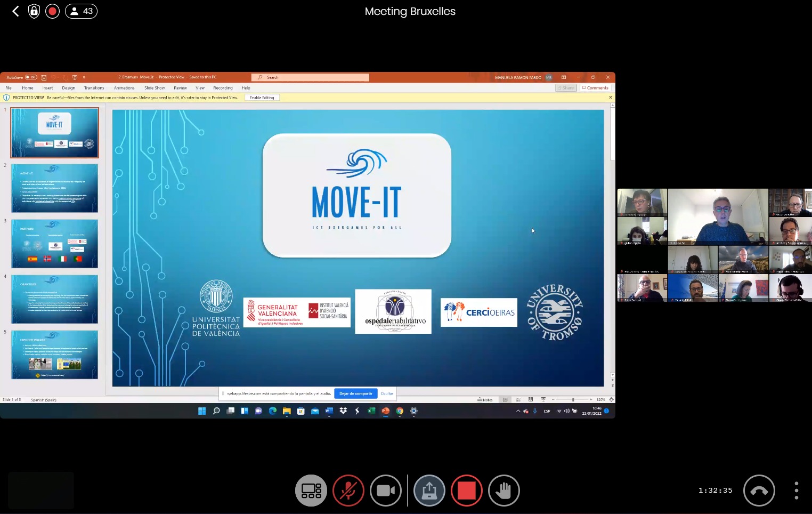Viewport: 812px width, 514px height.
Task: Click the MR account avatar
Action: [549, 77]
